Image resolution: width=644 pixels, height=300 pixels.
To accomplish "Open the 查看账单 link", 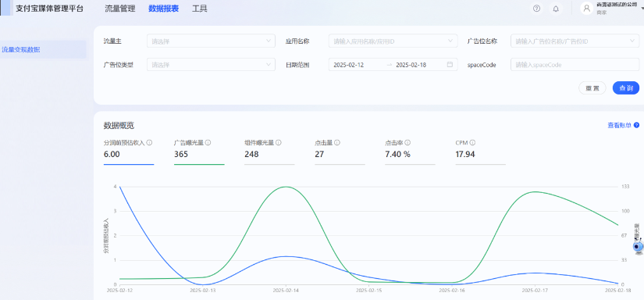I will click(x=619, y=125).
